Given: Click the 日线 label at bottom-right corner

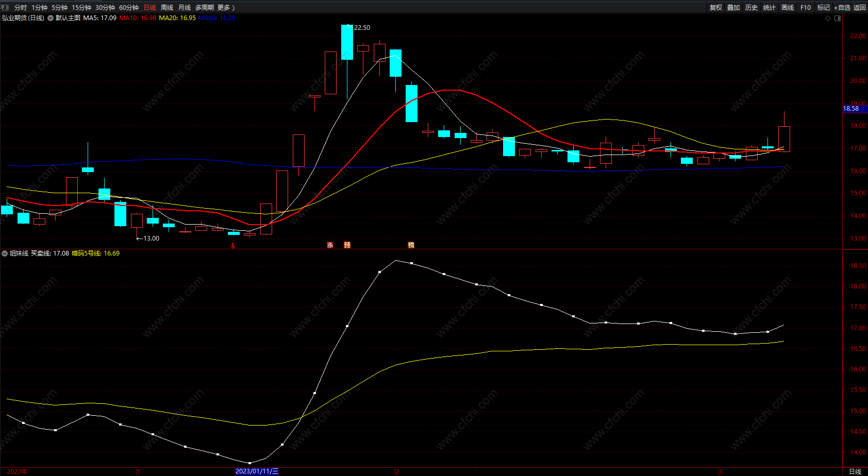Looking at the screenshot, I should pyautogui.click(x=855, y=471).
